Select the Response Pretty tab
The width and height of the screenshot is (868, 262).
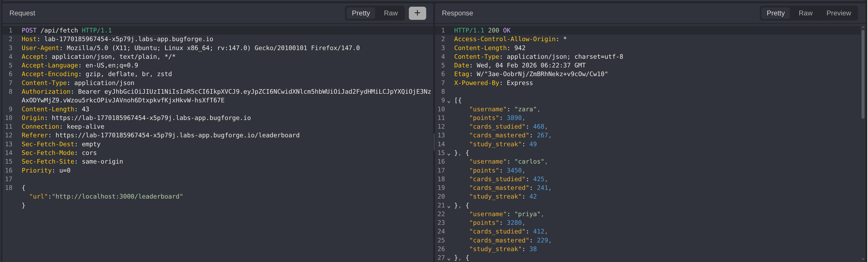point(775,13)
